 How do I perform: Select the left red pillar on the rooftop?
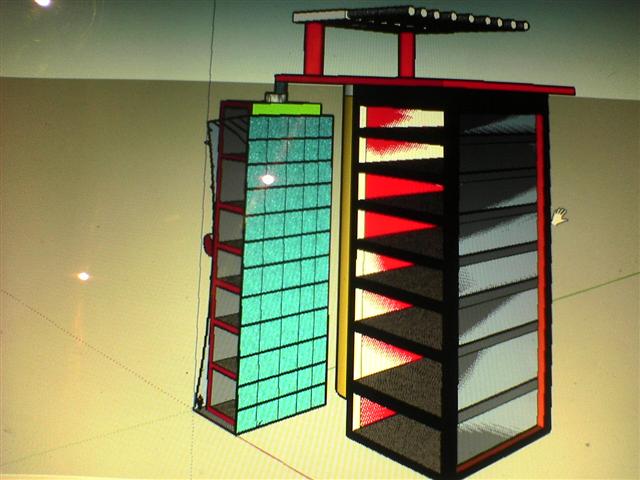coord(314,48)
